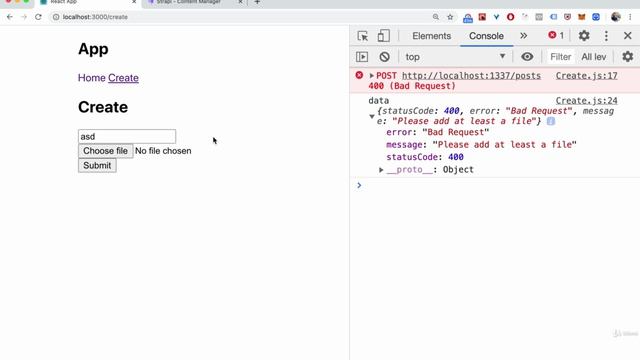Reload the page with the refresh icon
This screenshot has width=640, height=360.
pyautogui.click(x=38, y=17)
